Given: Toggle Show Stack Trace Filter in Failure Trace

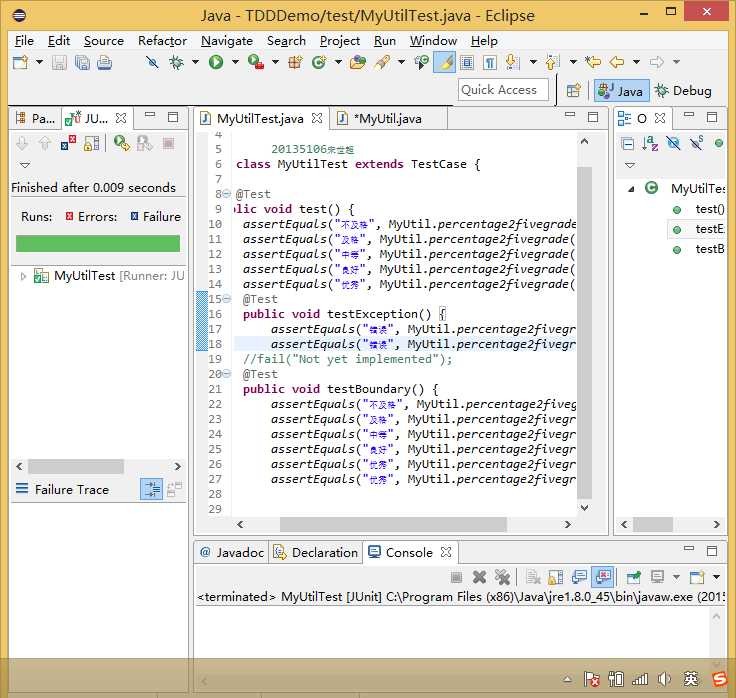Looking at the screenshot, I should click(152, 489).
